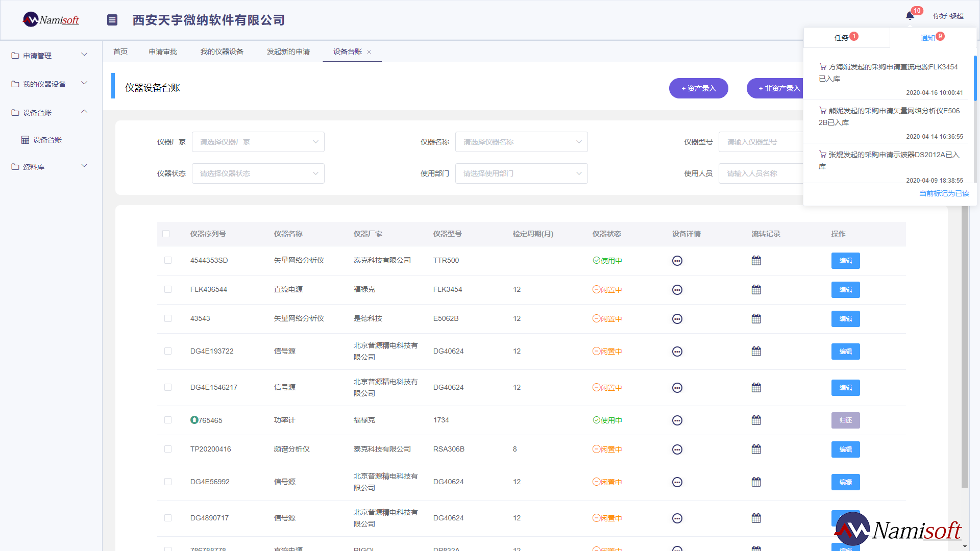Viewport: 980px width, 551px height.
Task: Open the 使用部门 dropdown
Action: pos(522,173)
